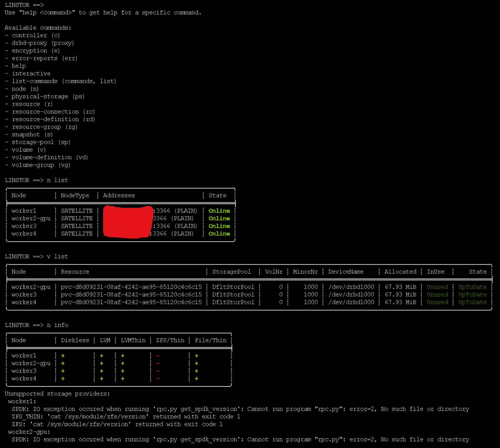This screenshot has height=448, width=500.
Task: Click the help command entry
Action: coord(18,66)
